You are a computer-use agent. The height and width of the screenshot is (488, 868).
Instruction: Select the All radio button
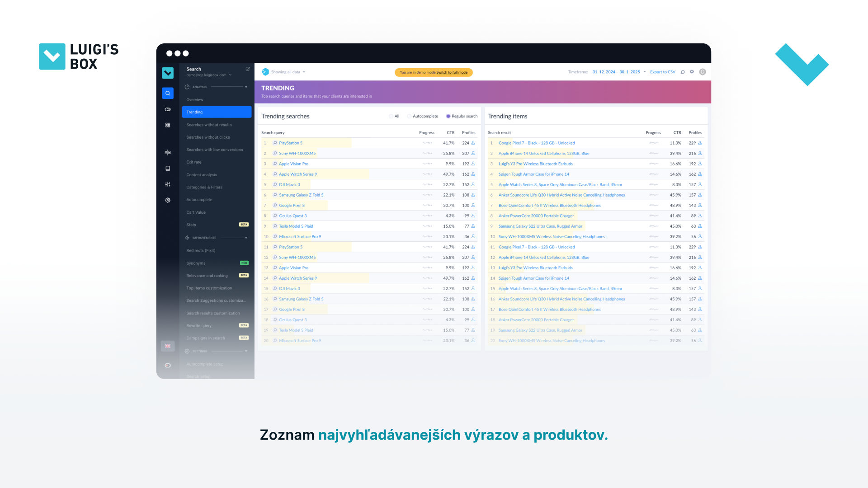tap(391, 116)
